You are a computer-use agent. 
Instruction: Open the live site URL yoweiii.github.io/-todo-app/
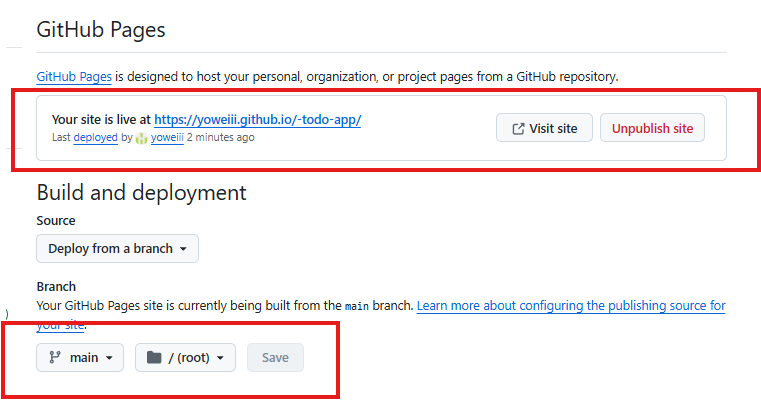(x=258, y=119)
